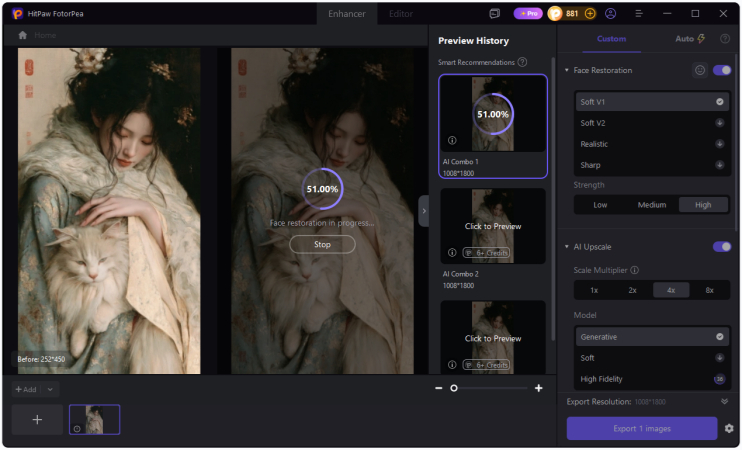Click the Add images button
Viewport: 742px width, 450px height.
26,389
